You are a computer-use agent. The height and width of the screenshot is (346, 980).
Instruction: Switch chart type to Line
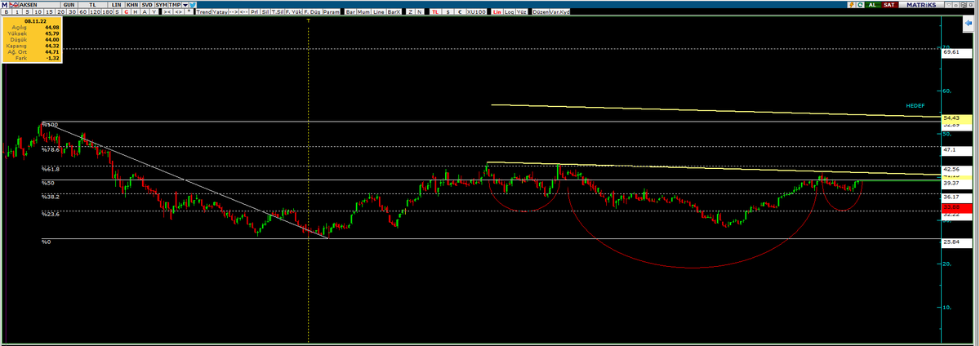pos(378,12)
